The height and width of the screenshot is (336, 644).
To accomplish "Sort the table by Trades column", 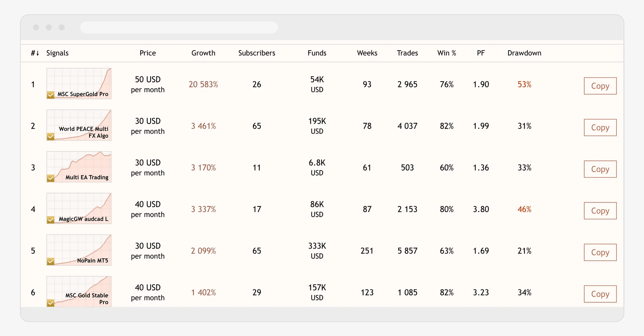I will tap(408, 53).
